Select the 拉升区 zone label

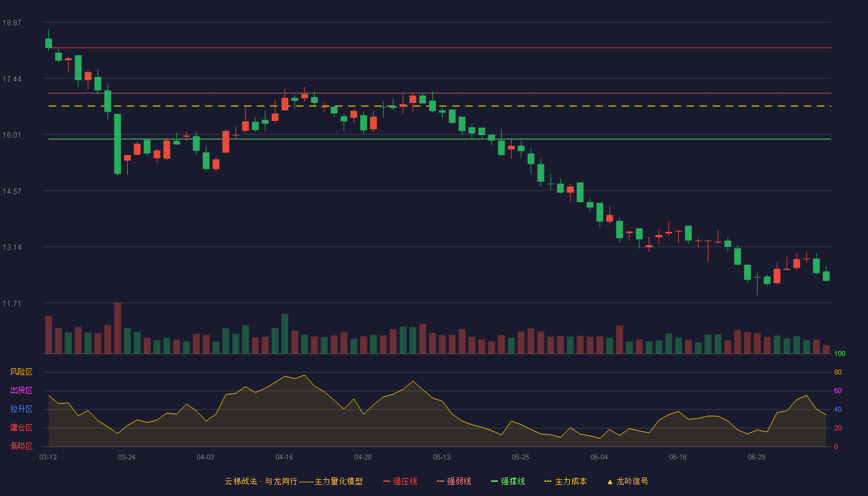click(x=21, y=409)
